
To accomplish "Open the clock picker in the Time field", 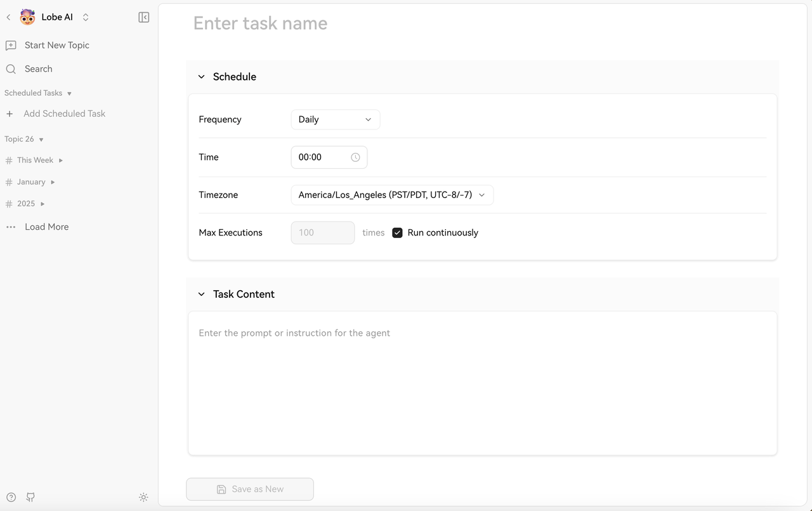I will pyautogui.click(x=356, y=157).
